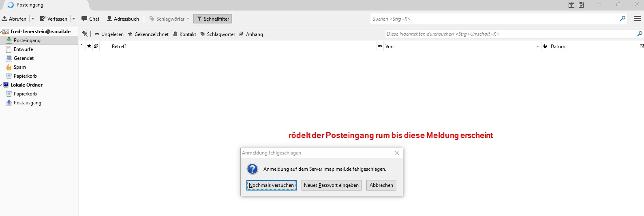Close the Anmeldung fehlgeschlagen dialog
644x216 pixels.
397,153
